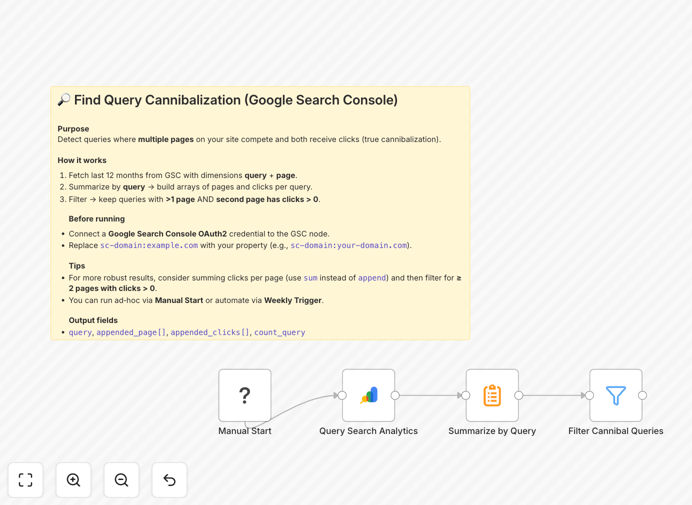This screenshot has width=692, height=505.
Task: Click the 'Output fields' heading
Action: [x=93, y=320]
